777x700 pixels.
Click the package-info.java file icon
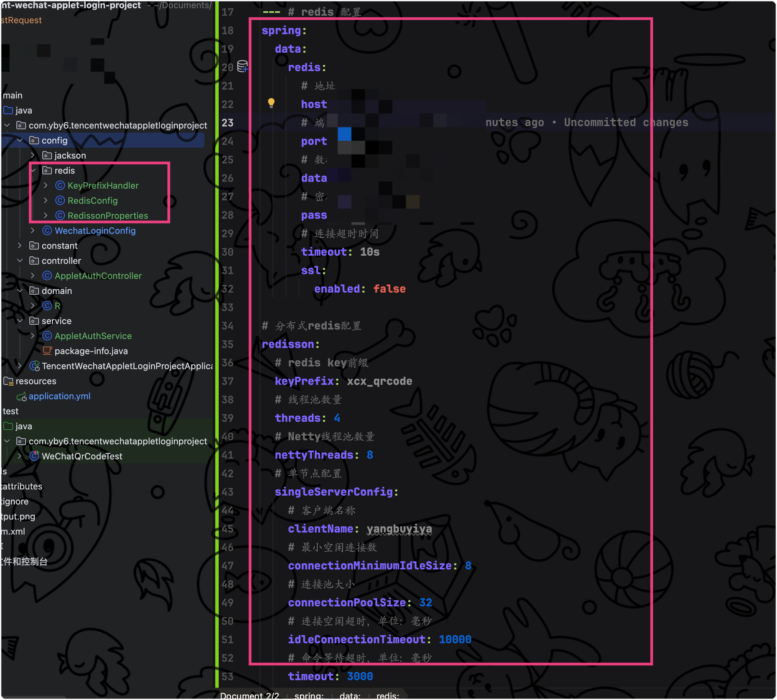(47, 351)
